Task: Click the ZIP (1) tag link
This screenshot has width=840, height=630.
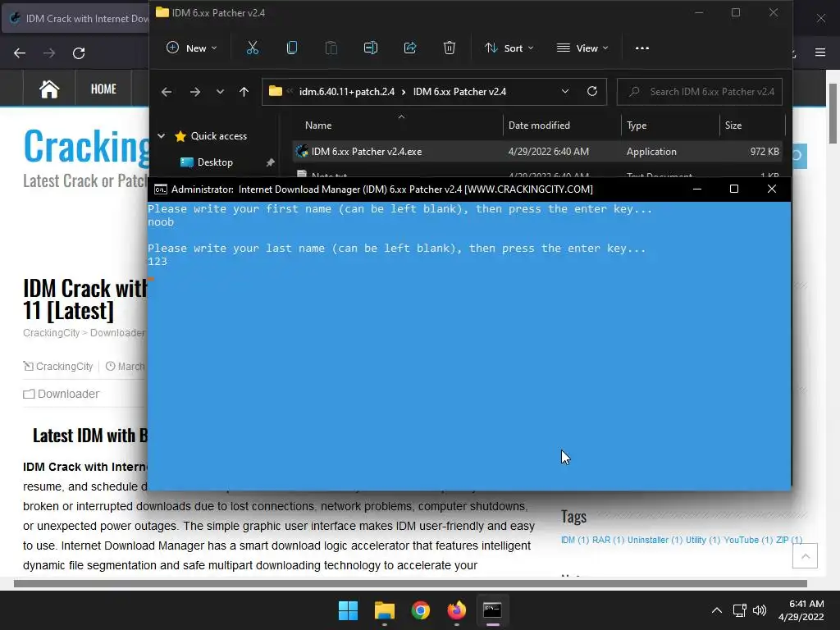Action: 789,540
